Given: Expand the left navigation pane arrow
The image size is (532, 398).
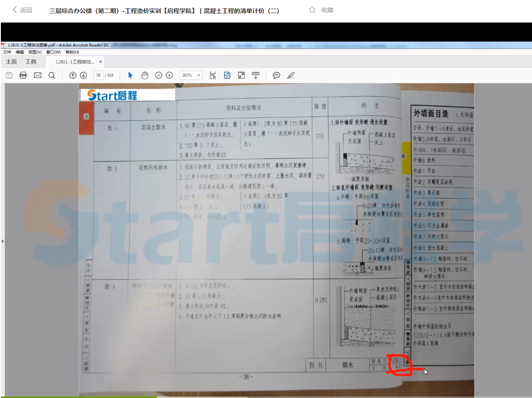Looking at the screenshot, I should tap(3, 241).
